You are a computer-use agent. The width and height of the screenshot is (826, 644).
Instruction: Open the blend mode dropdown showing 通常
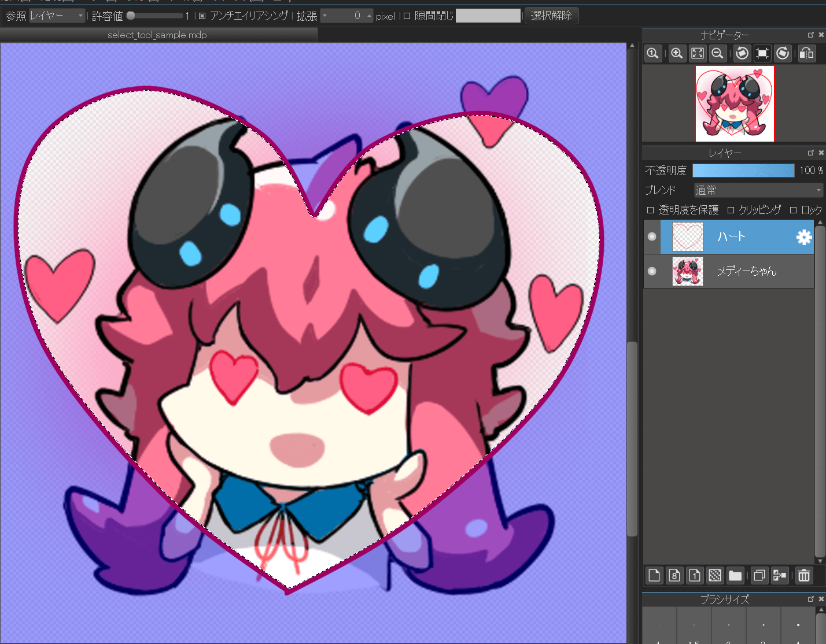(x=758, y=190)
